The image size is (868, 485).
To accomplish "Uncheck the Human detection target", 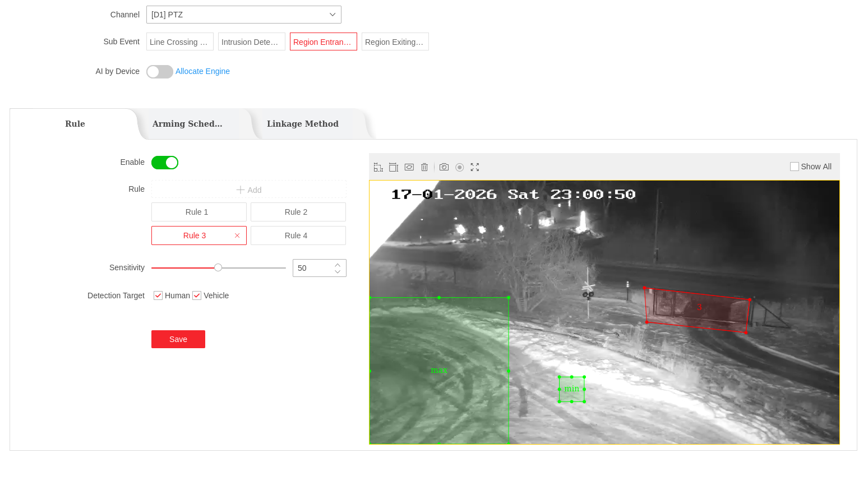I will pos(158,295).
